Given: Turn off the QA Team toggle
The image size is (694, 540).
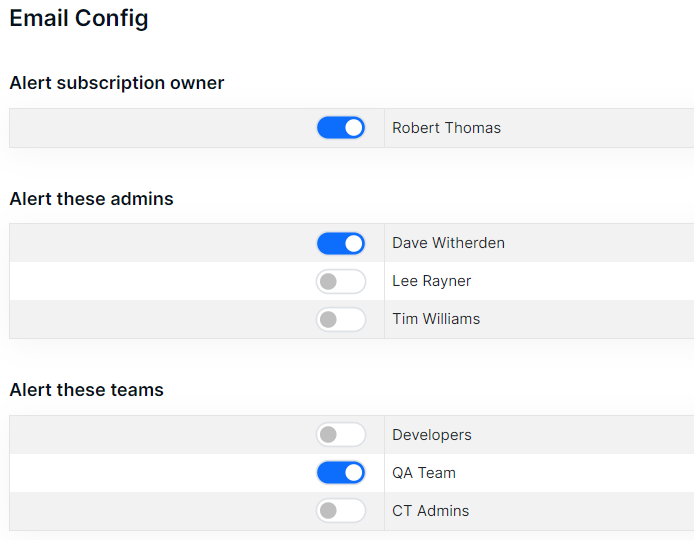Looking at the screenshot, I should (341, 473).
